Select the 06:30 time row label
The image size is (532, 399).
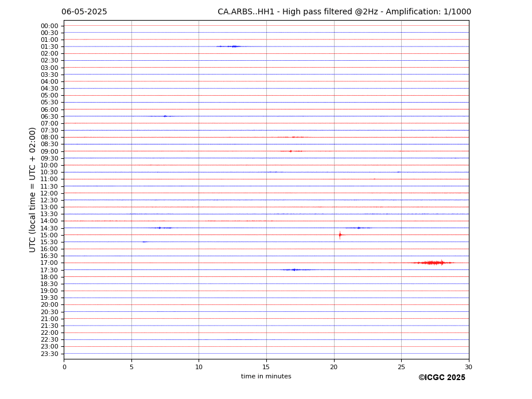coord(49,116)
